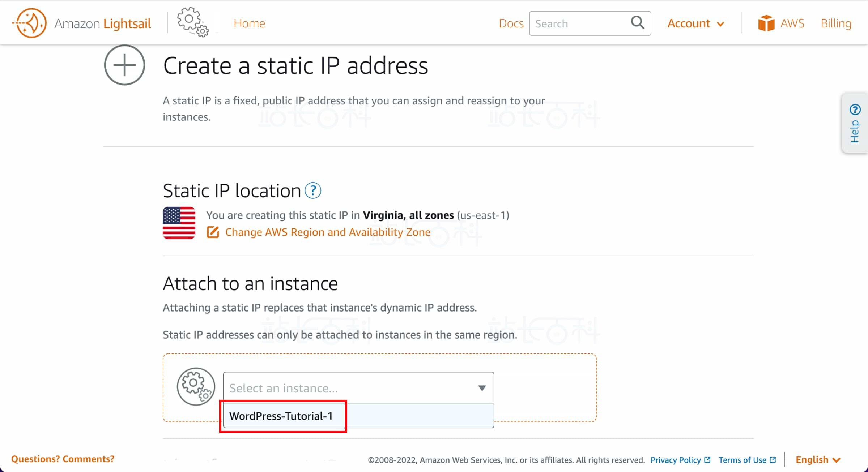
Task: Click into the Search input field
Action: [x=579, y=23]
